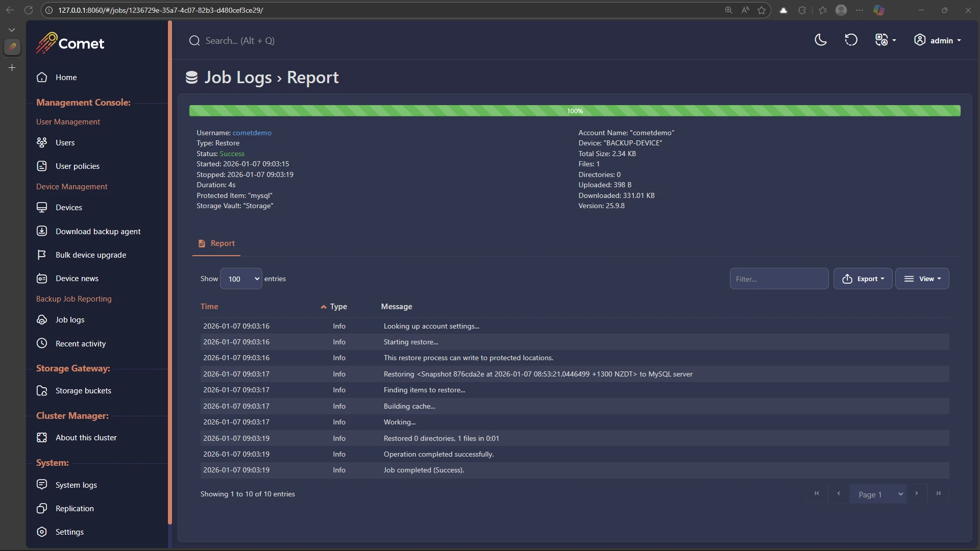Click the System logs icon
980x551 pixels.
click(x=42, y=485)
